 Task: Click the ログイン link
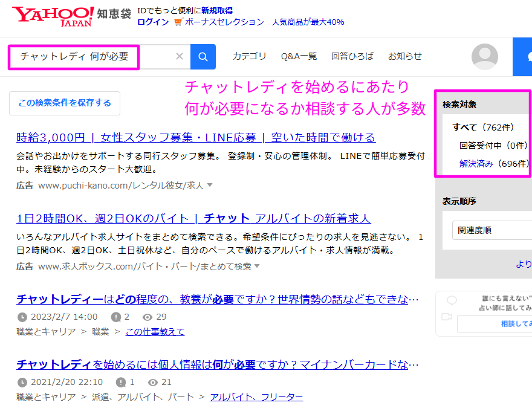(x=153, y=22)
